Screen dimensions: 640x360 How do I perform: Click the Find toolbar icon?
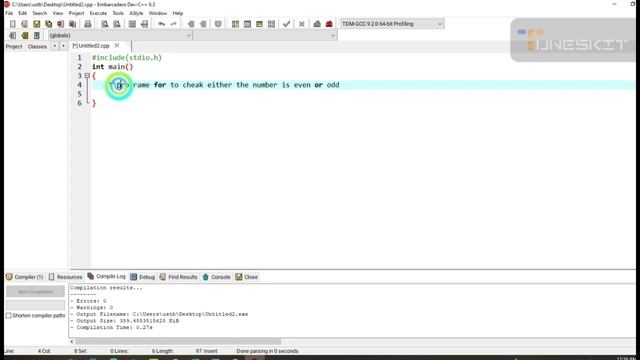[x=105, y=24]
